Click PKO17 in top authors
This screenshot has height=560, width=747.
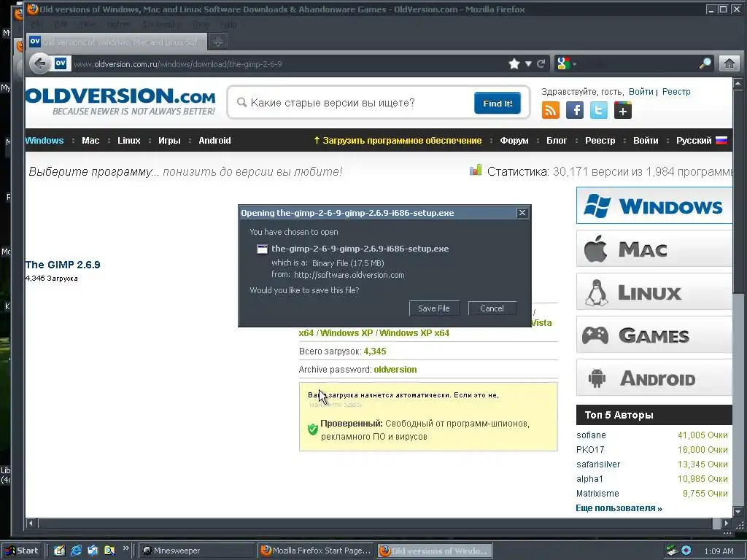point(589,449)
